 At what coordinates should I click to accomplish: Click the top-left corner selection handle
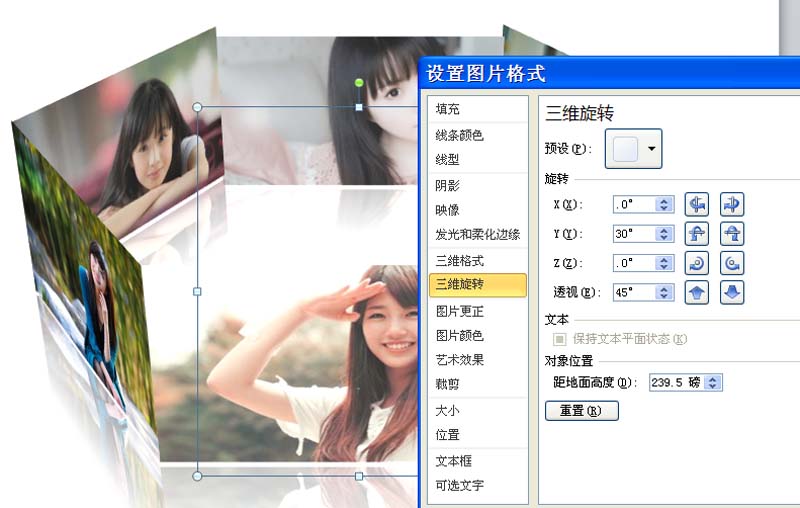pos(197,107)
